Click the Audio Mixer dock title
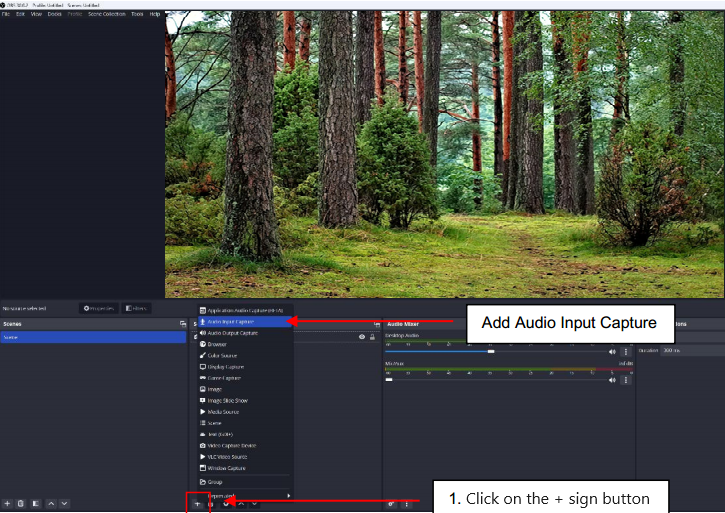Screen dimensions: 725x513 (x=403, y=324)
